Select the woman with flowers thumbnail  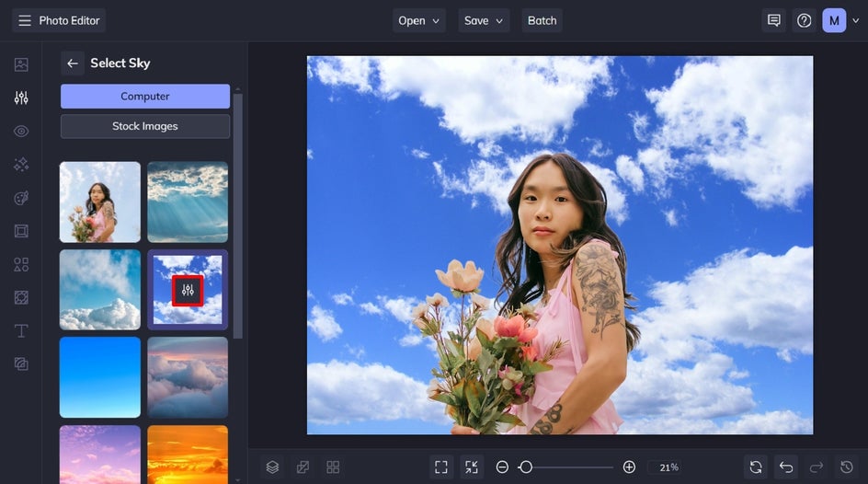100,202
